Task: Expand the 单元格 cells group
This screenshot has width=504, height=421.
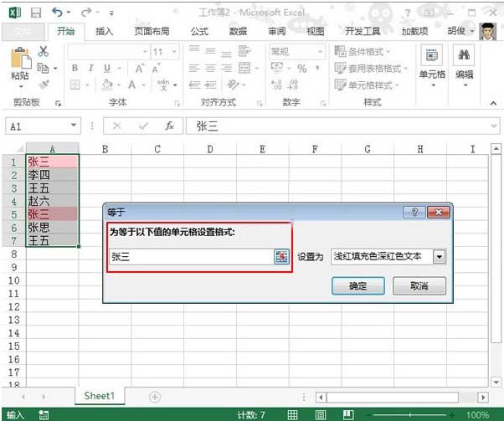Action: 432,66
